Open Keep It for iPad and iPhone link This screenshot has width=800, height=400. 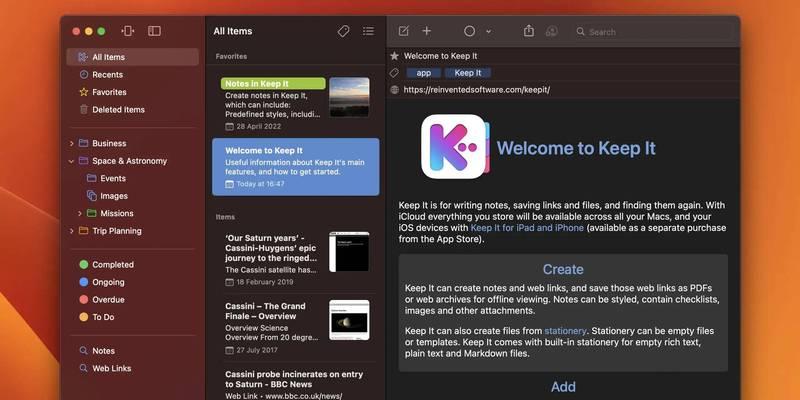[x=527, y=228]
